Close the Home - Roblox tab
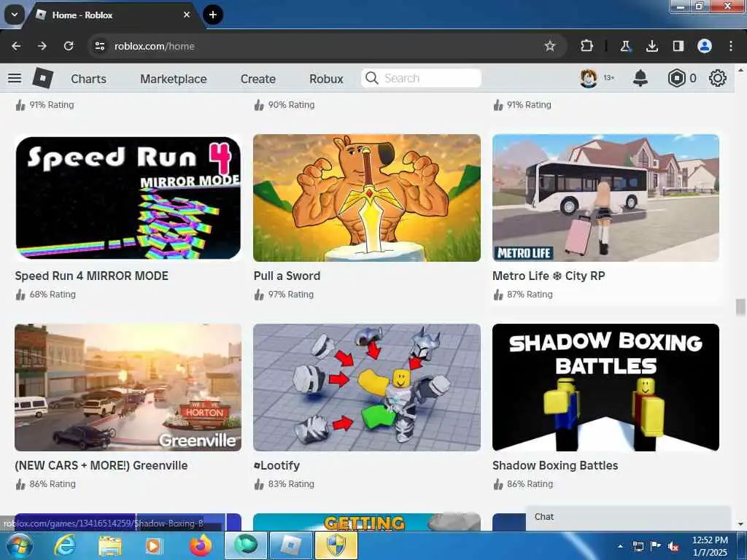 coord(187,15)
